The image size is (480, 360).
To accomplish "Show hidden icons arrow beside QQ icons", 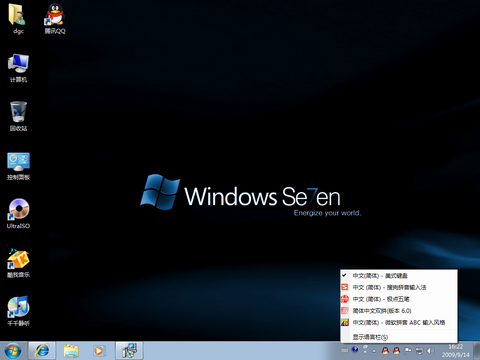I will pyautogui.click(x=374, y=351).
